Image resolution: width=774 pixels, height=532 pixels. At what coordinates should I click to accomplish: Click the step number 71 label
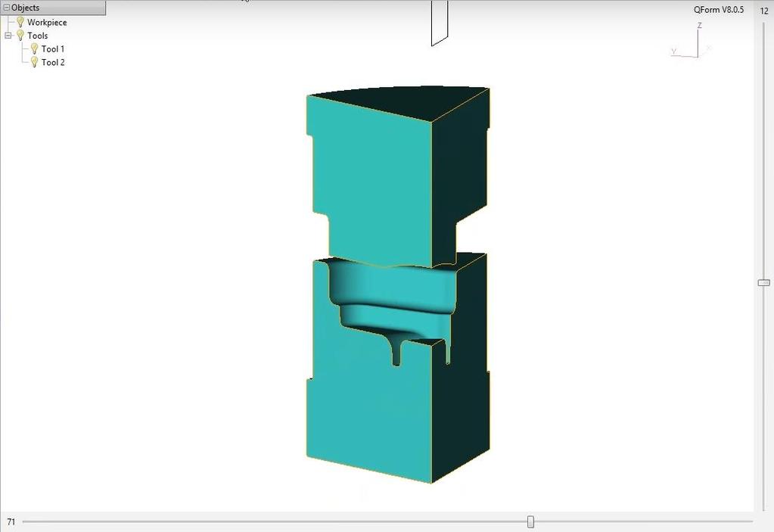[x=11, y=521]
